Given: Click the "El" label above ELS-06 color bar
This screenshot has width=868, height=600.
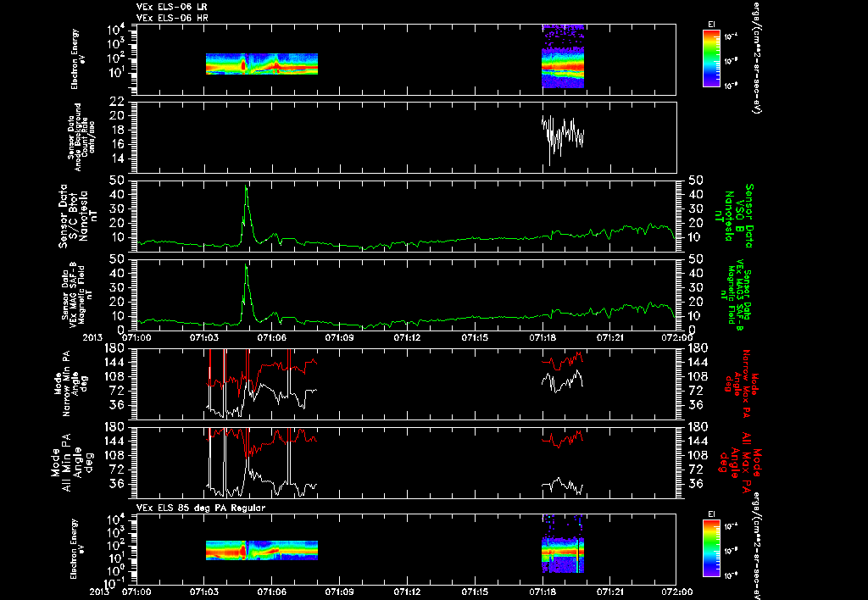Looking at the screenshot, I should point(711,25).
